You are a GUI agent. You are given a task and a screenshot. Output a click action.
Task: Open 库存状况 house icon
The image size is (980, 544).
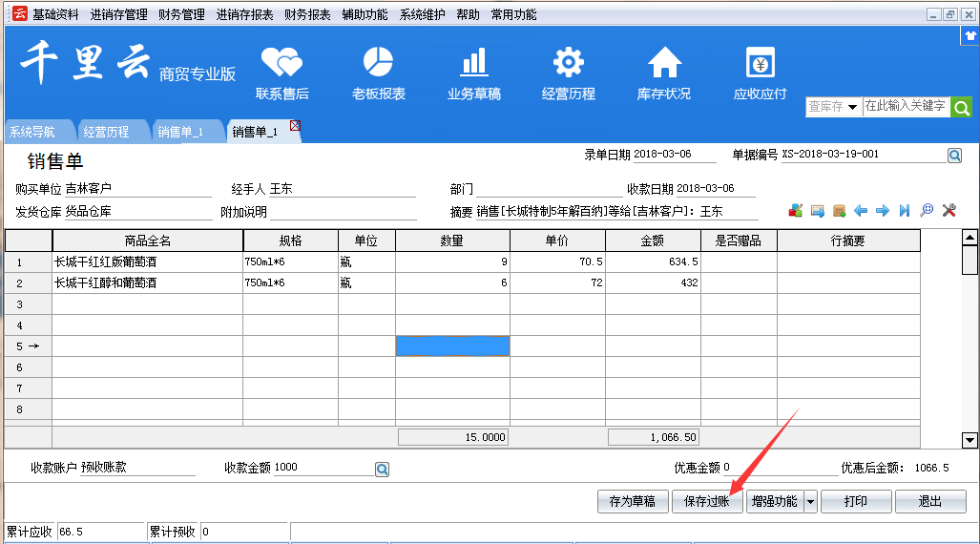pyautogui.click(x=664, y=63)
